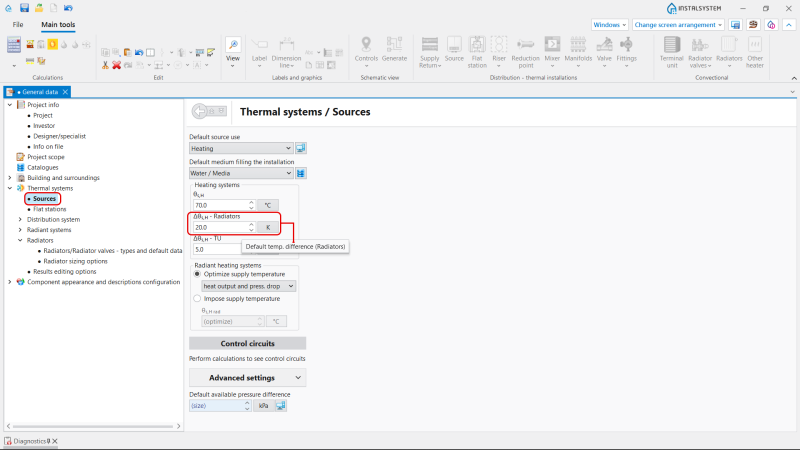Open heat output and press. drop dropdown
The image size is (800, 450).
(x=248, y=286)
